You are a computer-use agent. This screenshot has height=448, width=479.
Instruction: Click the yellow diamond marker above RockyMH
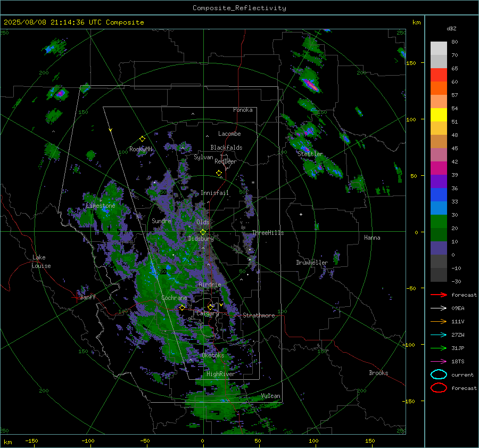pyautogui.click(x=142, y=139)
